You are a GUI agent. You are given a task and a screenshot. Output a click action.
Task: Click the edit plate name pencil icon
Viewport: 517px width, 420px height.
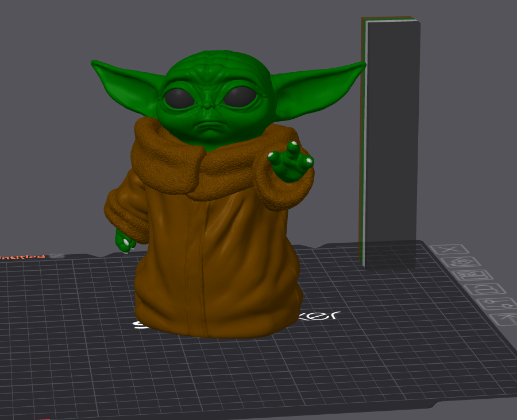[57, 256]
